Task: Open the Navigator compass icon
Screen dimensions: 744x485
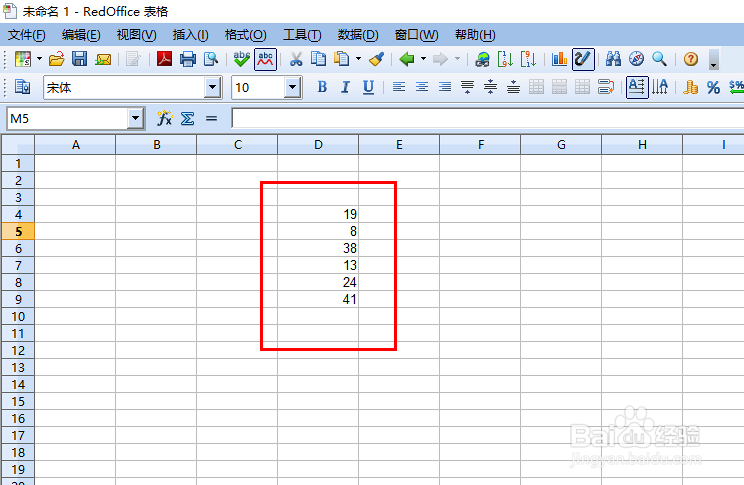Action: [636, 59]
